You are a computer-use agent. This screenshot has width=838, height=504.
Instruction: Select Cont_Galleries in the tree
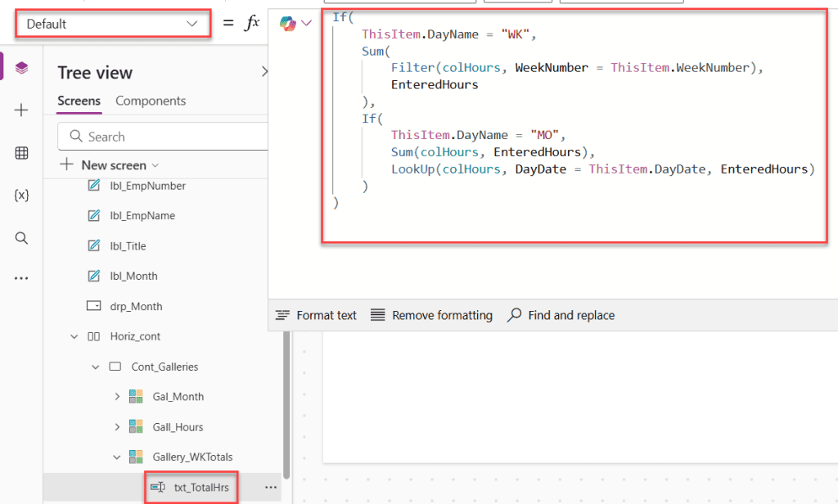(x=164, y=367)
